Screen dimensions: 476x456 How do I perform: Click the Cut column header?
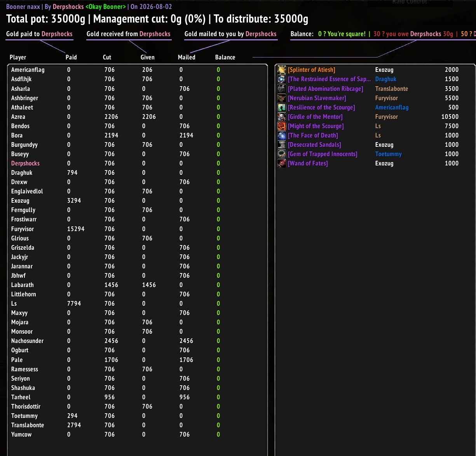[107, 57]
